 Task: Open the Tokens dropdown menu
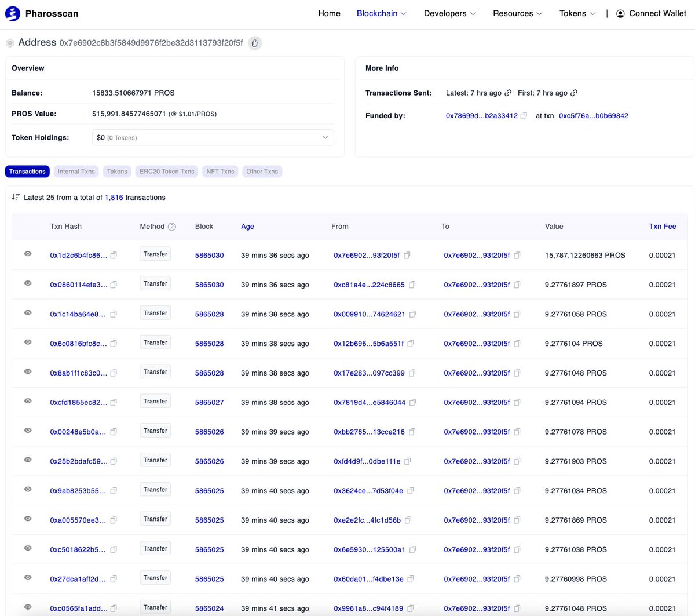pos(577,13)
